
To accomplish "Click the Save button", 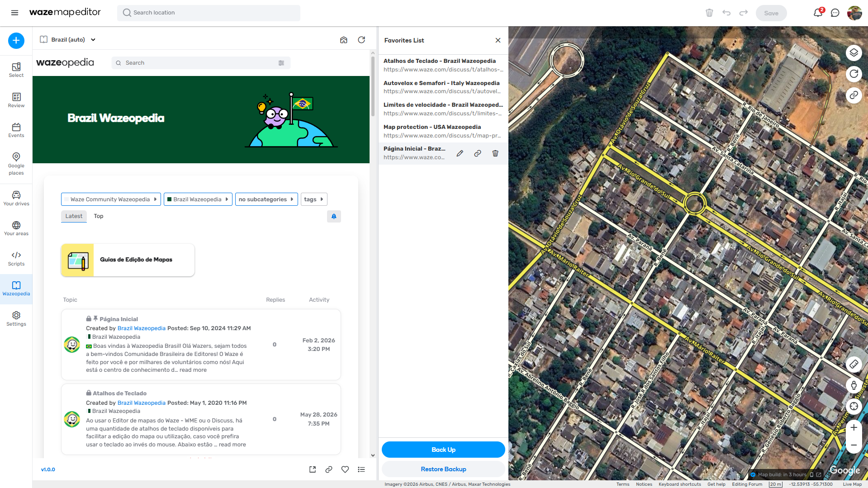I will pyautogui.click(x=771, y=13).
